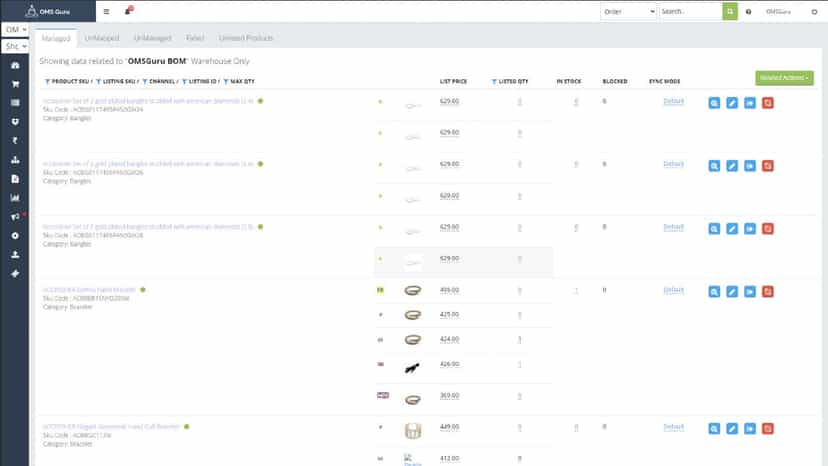Click blue arrow icon for the 449.00 bracelet row
This screenshot has height=466, width=828.
[x=750, y=428]
